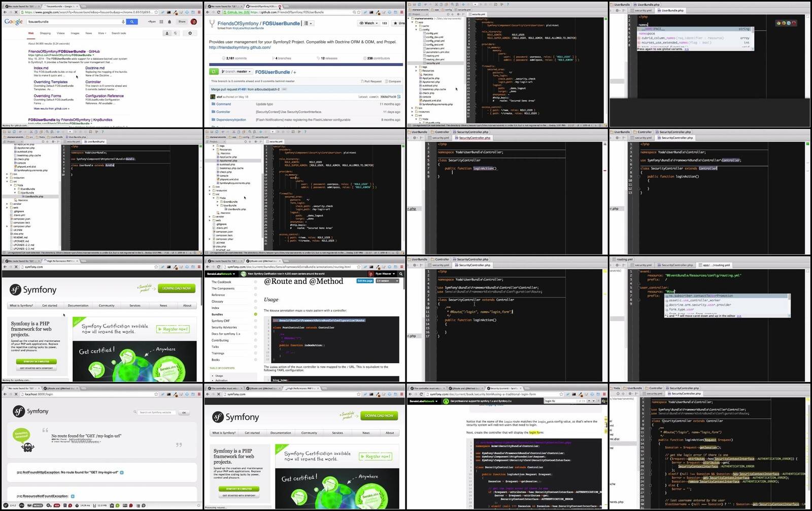Viewport: 812px width, 511px height.
Task: Click the GitHub Pull Request link
Action: click(373, 81)
